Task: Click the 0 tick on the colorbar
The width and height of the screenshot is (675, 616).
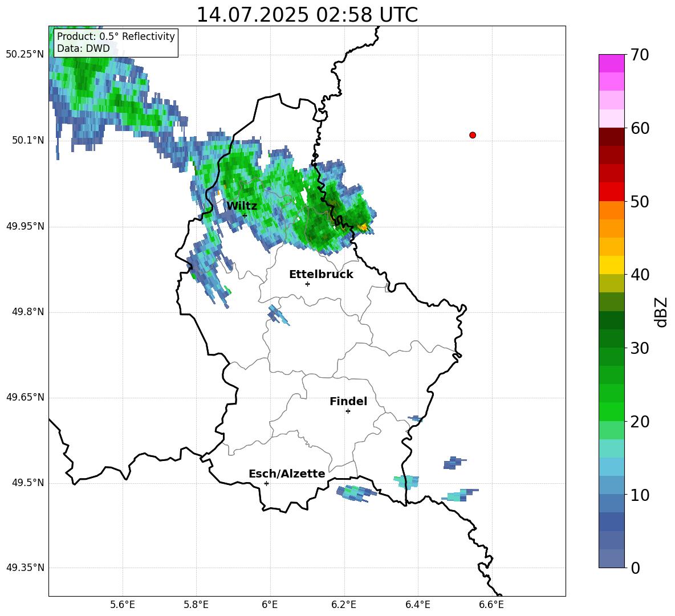Action: pos(635,568)
